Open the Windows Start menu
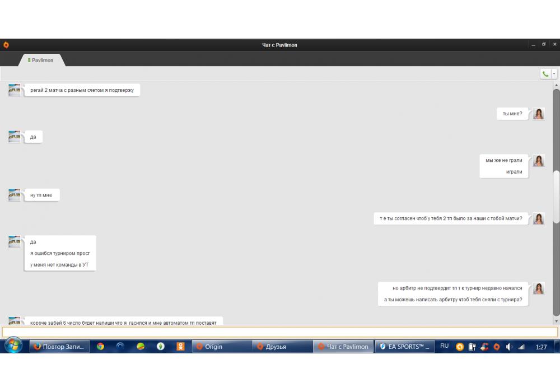Image resolution: width=560 pixels, height=392 pixels. point(13,346)
